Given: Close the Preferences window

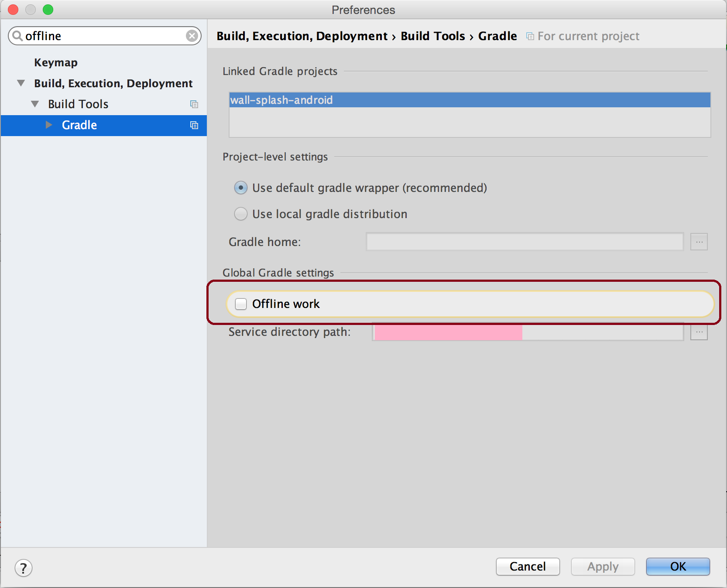Looking at the screenshot, I should (13, 10).
